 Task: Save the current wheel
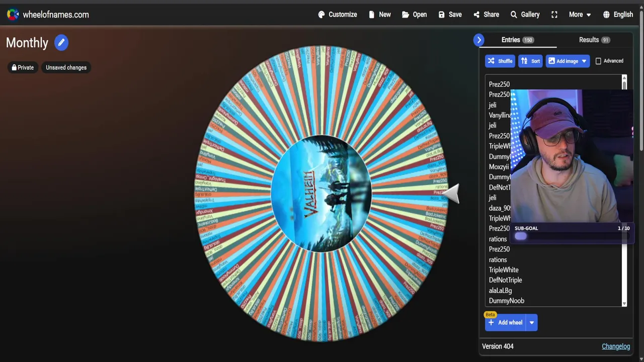(x=450, y=15)
